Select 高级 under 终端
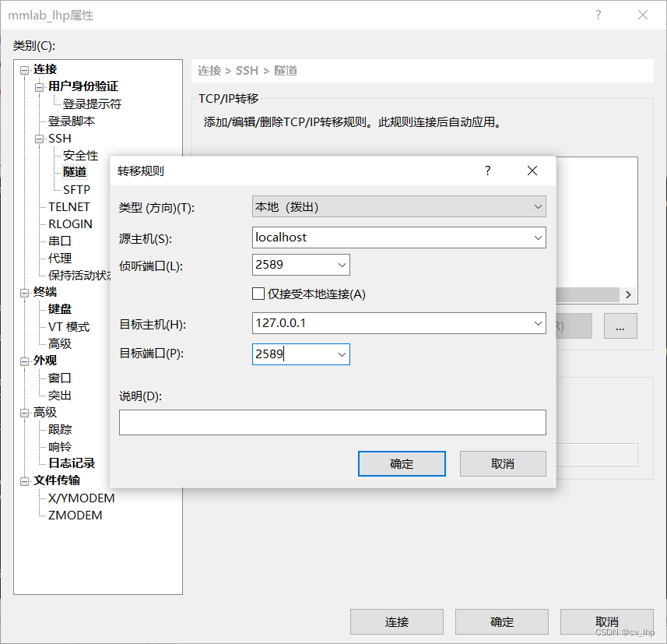Screen dimensions: 667x644 [60, 343]
